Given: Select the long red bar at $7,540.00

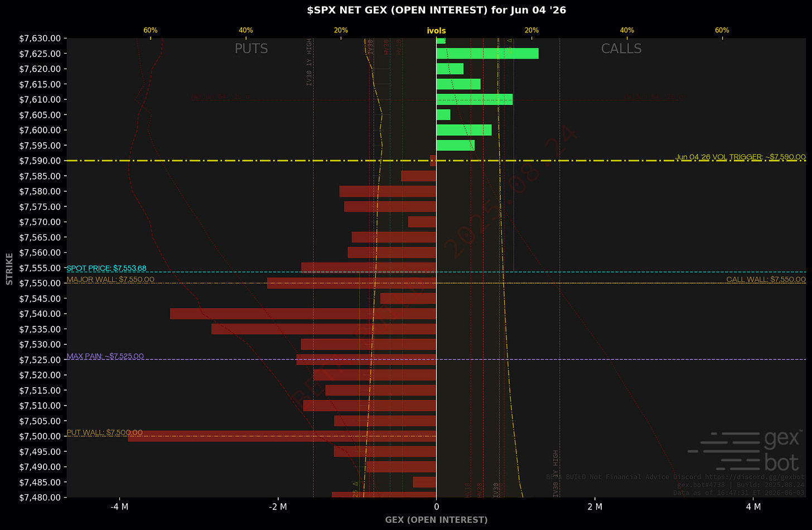Looking at the screenshot, I should (303, 314).
